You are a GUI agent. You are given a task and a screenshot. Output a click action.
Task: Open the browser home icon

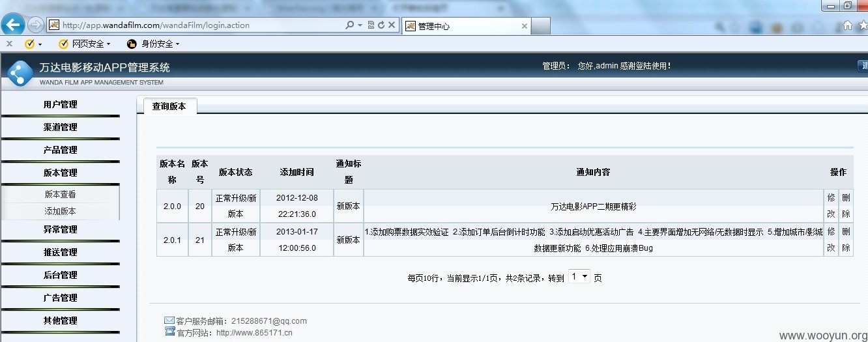[x=848, y=26]
